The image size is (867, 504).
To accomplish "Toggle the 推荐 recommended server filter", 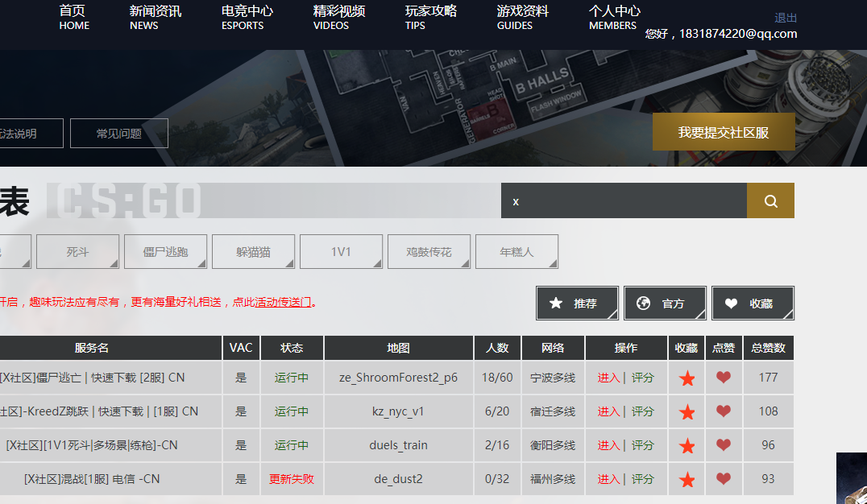I will [577, 303].
